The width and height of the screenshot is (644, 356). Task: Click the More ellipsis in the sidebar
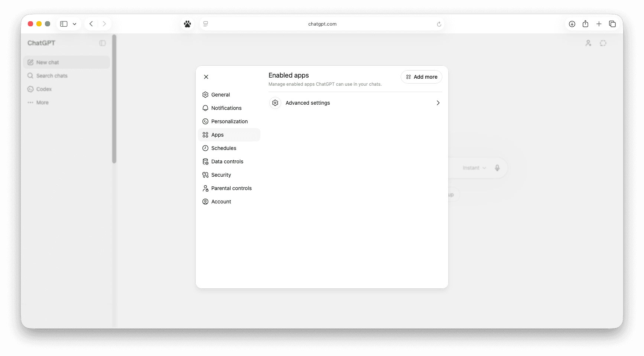click(30, 102)
